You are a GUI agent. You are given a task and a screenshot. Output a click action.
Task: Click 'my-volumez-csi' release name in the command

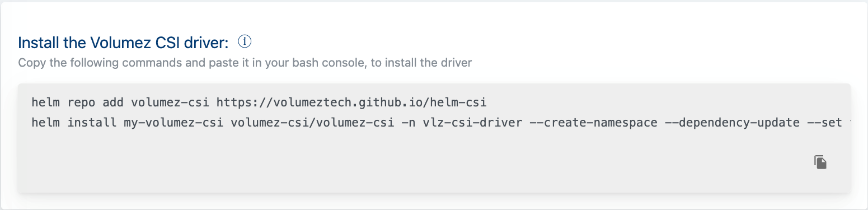(173, 123)
